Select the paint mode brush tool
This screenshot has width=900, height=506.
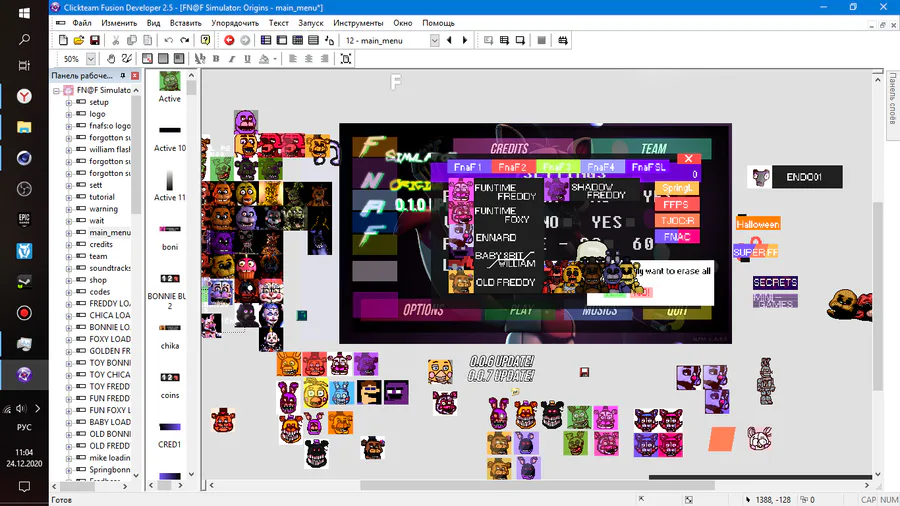point(127,59)
